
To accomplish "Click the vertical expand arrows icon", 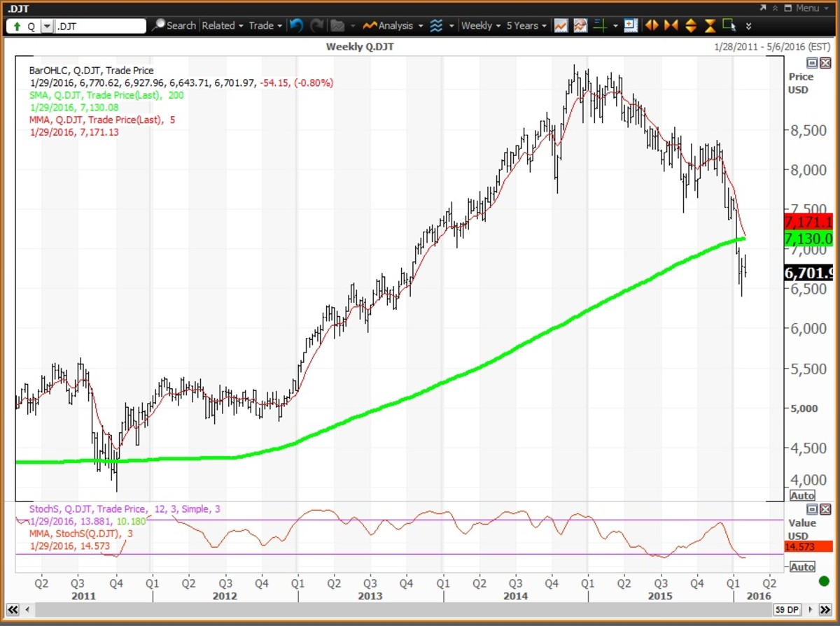I will click(x=690, y=26).
